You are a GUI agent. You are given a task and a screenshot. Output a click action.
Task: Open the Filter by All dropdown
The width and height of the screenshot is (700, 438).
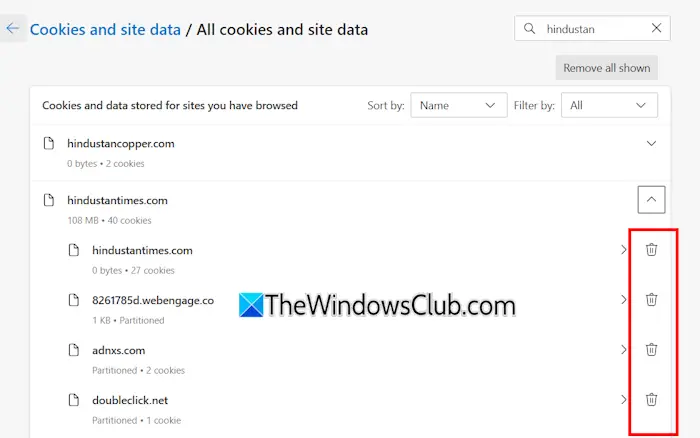tap(608, 105)
